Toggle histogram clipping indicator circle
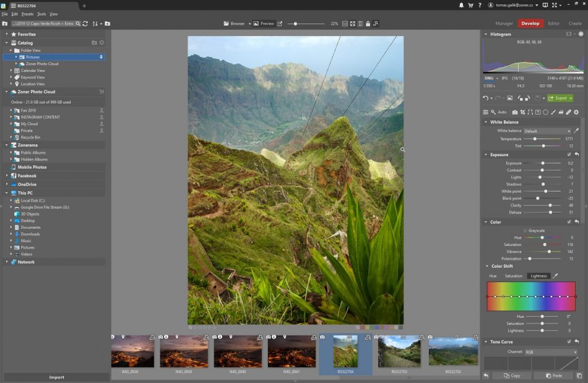The width and height of the screenshot is (588, 383). (x=581, y=34)
